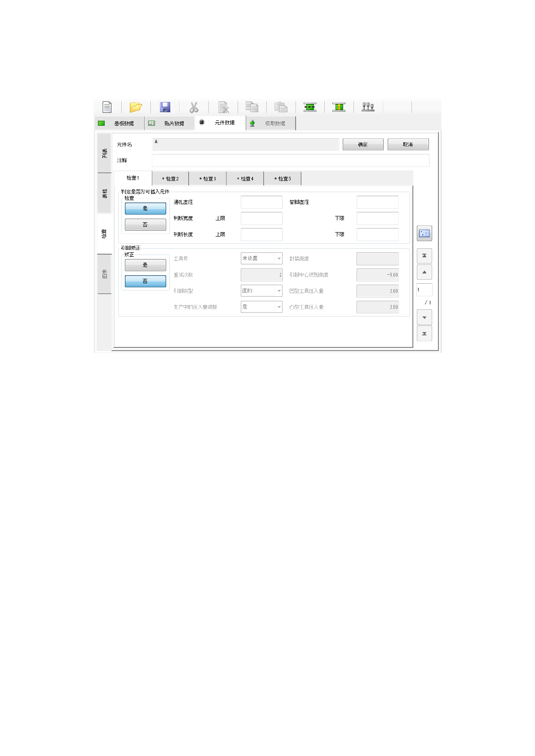The height and width of the screenshot is (756, 535).
Task: Switch to the 基板数据 tab
Action: coord(119,123)
